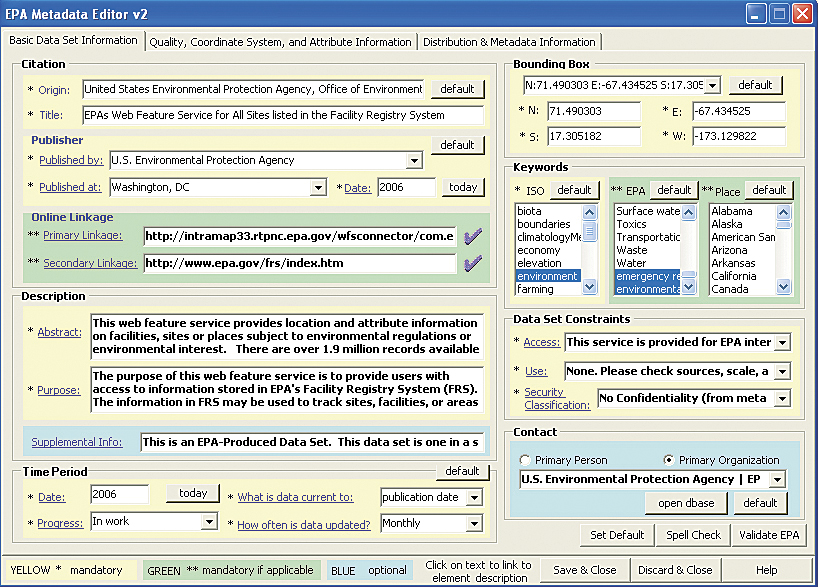Click today button next to publisher Date
This screenshot has height=587, width=818.
coord(463,187)
